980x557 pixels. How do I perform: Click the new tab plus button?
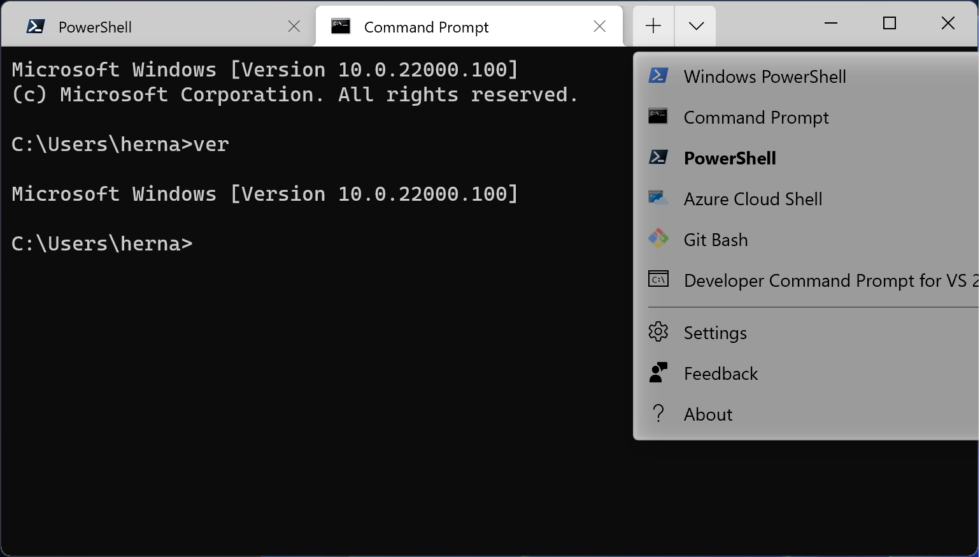tap(652, 26)
